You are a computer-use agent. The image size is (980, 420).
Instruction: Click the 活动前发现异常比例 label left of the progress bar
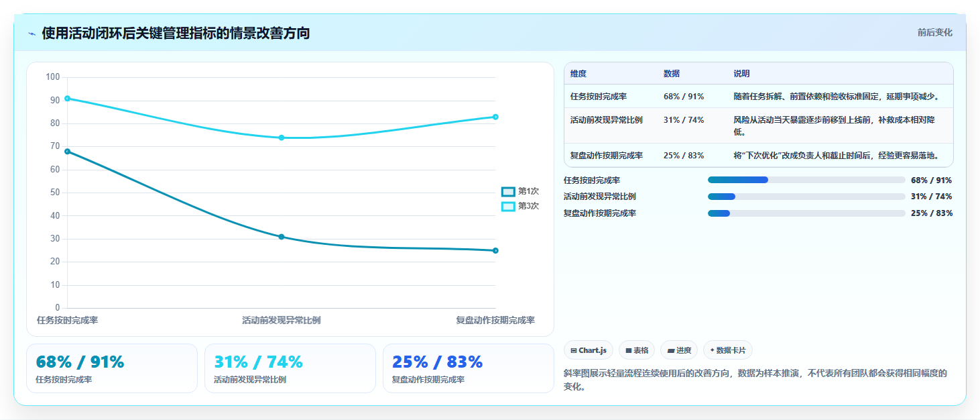coord(600,197)
